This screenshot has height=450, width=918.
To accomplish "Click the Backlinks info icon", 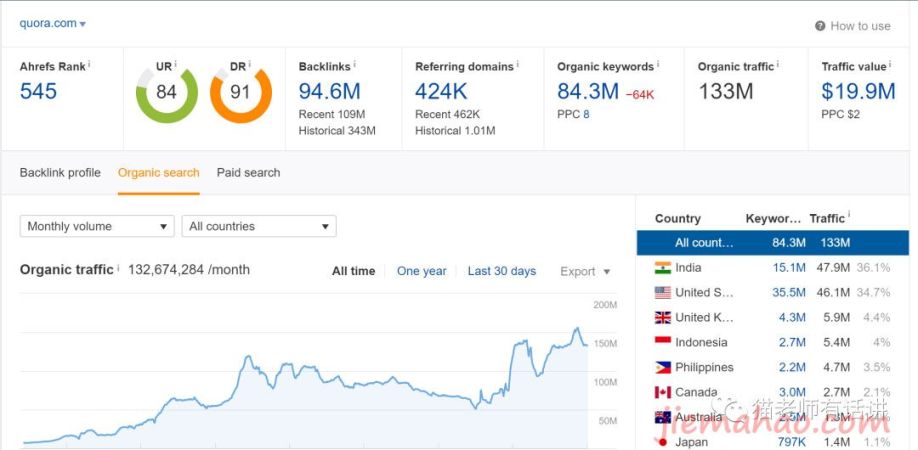I will tap(355, 63).
